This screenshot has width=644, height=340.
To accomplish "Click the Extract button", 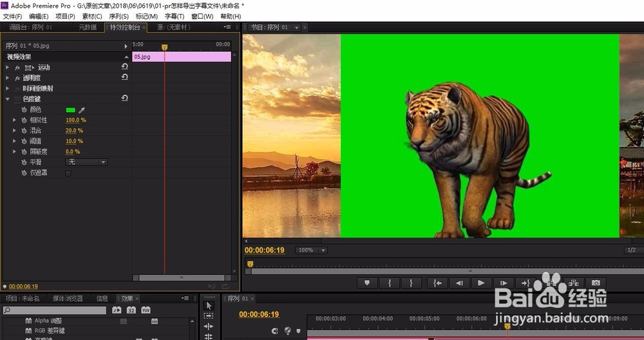I will pos(573,283).
